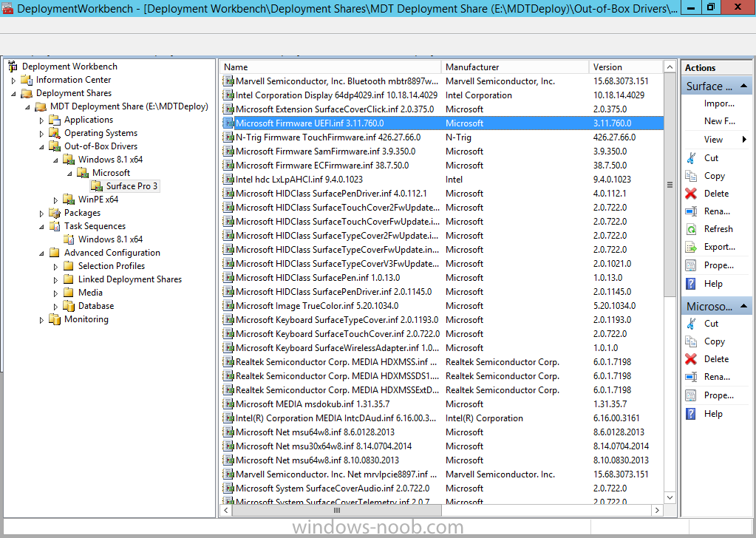Open the View submenu in Actions
Viewport: 756px width, 538px height.
click(x=717, y=140)
